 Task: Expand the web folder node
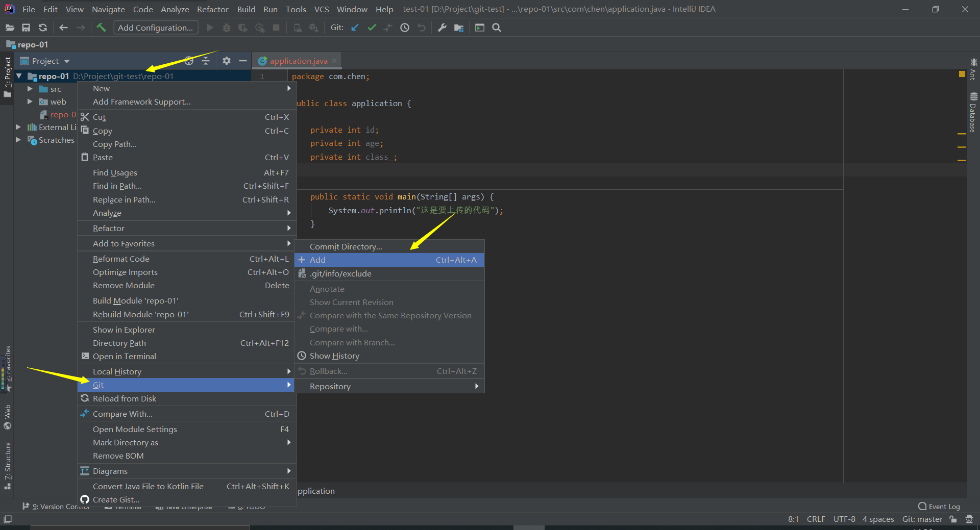[x=30, y=102]
